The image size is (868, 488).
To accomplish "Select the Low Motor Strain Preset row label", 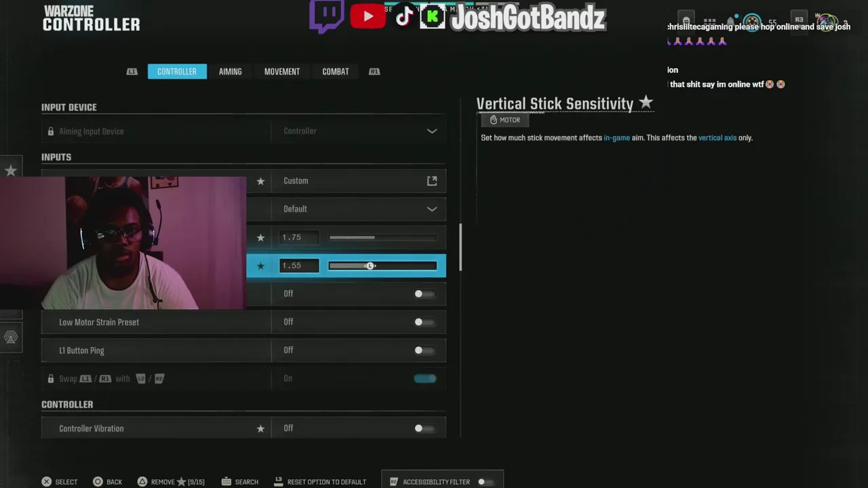I will (x=99, y=323).
